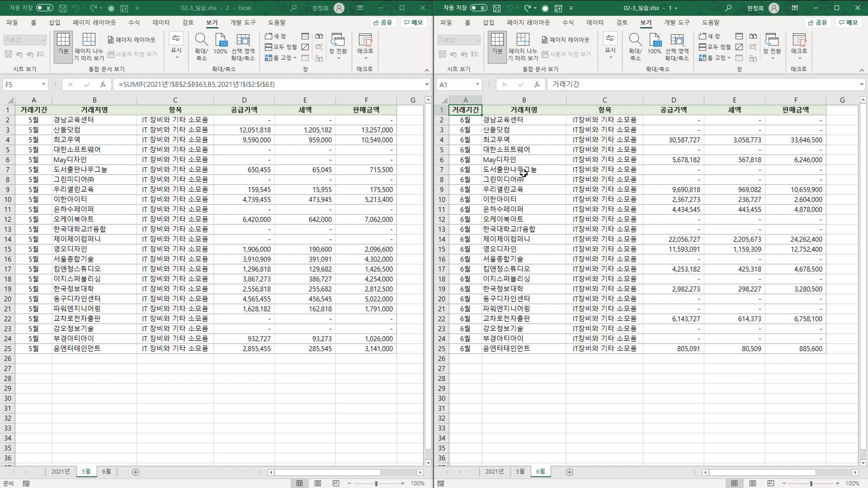This screenshot has height=488, width=868.
Task: Click Page Break Preview icon in right ribbon
Action: click(523, 41)
